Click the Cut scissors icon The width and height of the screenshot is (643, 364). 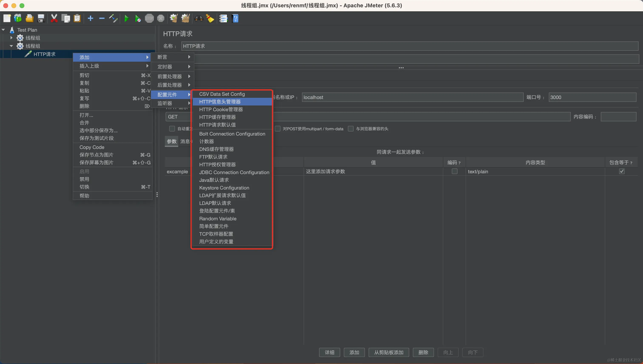pos(54,18)
